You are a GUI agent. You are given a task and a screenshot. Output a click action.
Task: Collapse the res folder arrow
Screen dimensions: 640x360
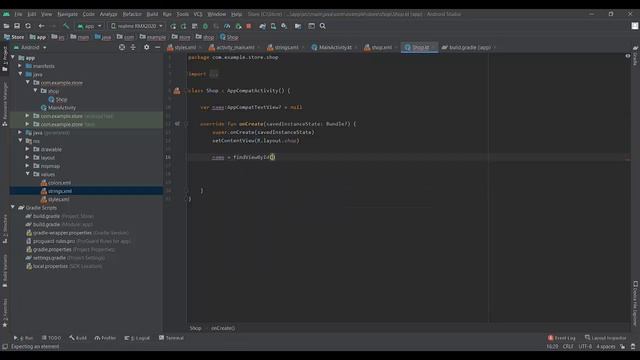(20, 140)
